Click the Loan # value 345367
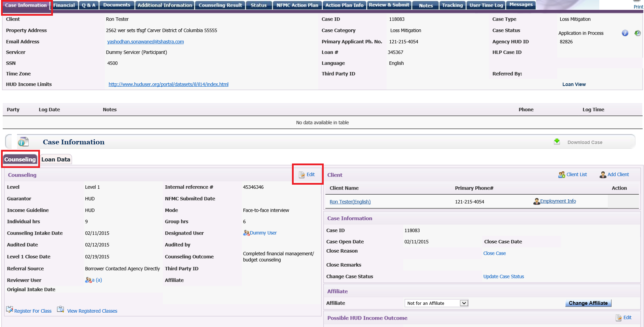This screenshot has width=644, height=327. point(395,52)
